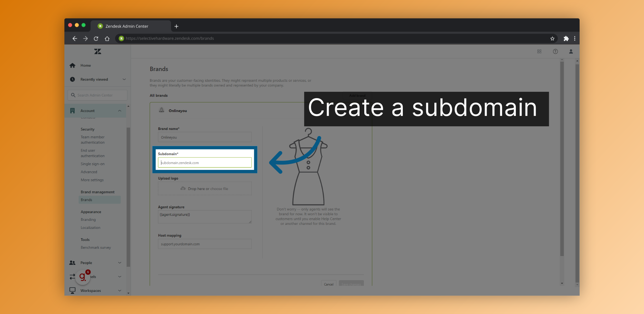
Task: Select Brands in sidebar
Action: 100,200
